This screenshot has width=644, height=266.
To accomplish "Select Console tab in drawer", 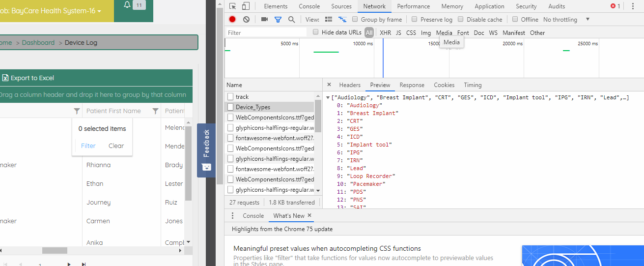I will (253, 216).
